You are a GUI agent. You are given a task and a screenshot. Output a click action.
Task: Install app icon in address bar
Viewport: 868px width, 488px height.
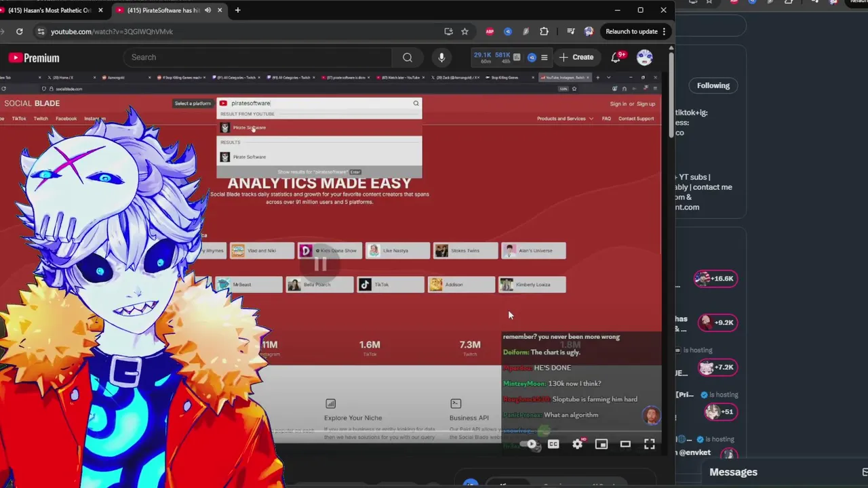click(x=448, y=31)
